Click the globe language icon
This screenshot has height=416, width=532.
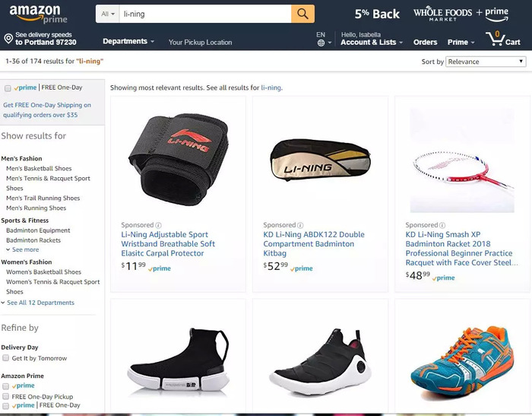[321, 43]
